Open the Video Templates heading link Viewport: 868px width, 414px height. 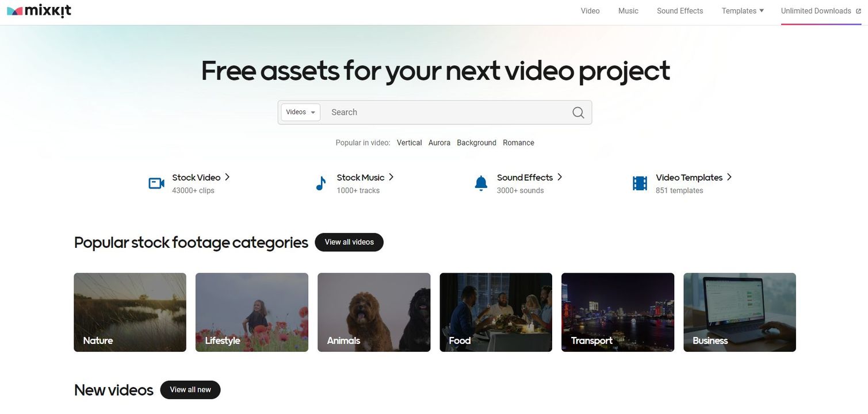(x=689, y=178)
